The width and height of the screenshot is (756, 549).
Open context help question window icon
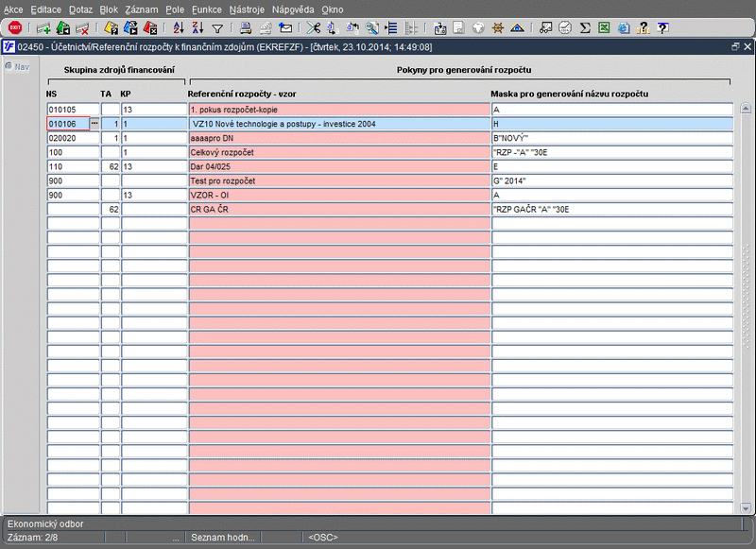point(663,28)
